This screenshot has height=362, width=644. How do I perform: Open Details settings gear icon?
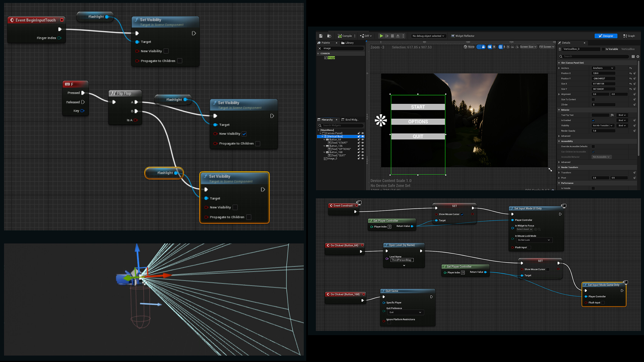[x=638, y=57]
